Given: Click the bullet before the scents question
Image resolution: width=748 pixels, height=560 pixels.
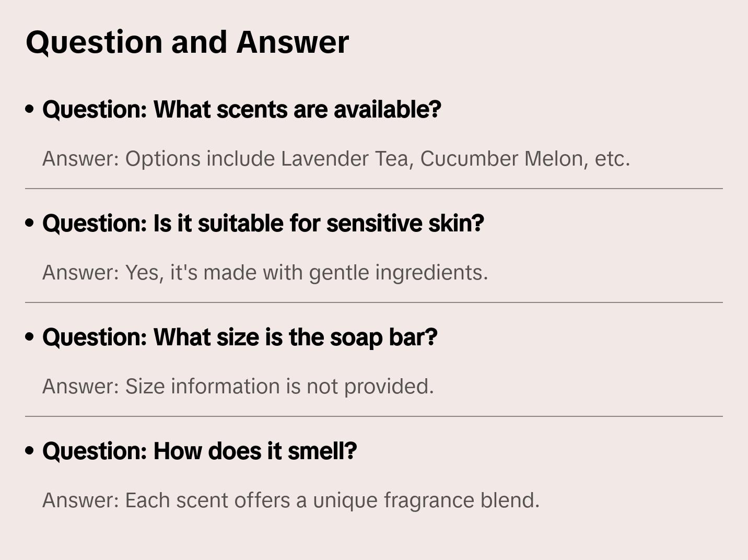Looking at the screenshot, I should 30,109.
